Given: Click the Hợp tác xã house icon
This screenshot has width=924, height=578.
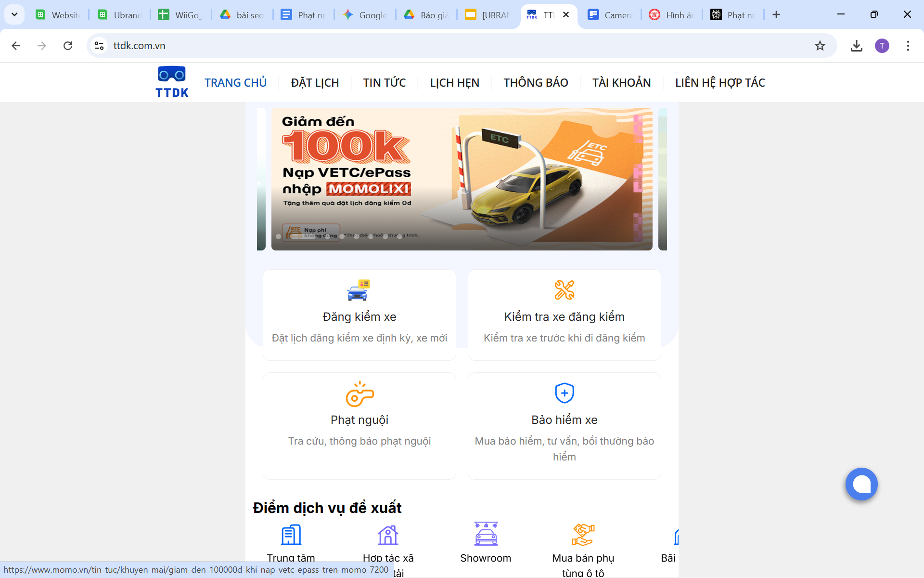Looking at the screenshot, I should 388,535.
